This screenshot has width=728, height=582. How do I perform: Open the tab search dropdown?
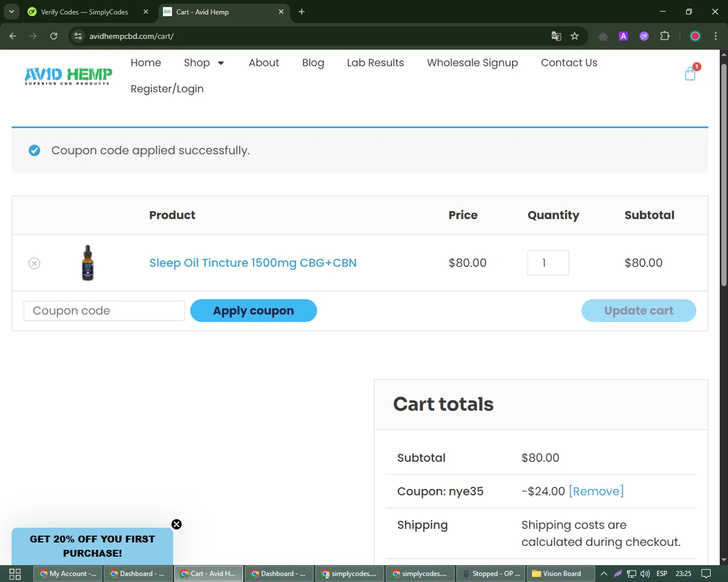11,12
